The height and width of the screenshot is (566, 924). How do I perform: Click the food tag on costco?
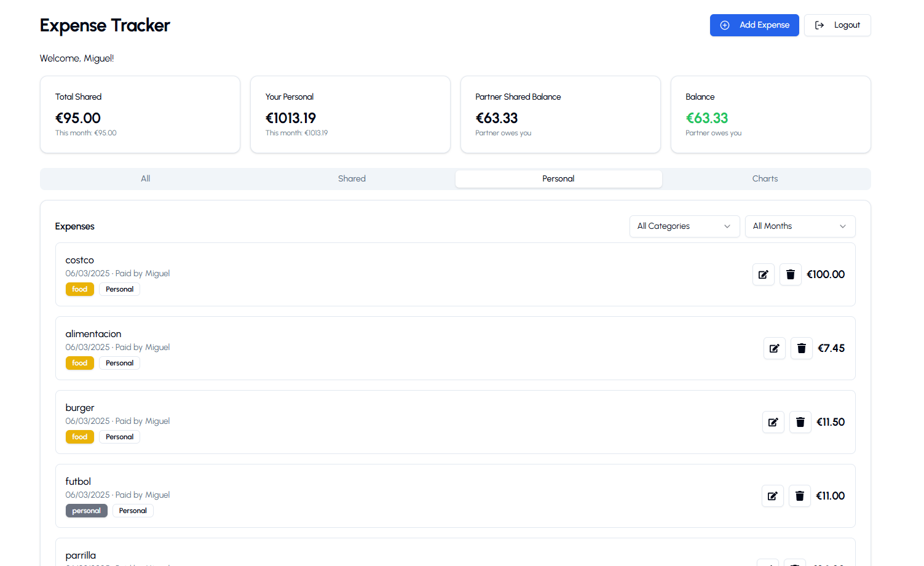(x=80, y=289)
